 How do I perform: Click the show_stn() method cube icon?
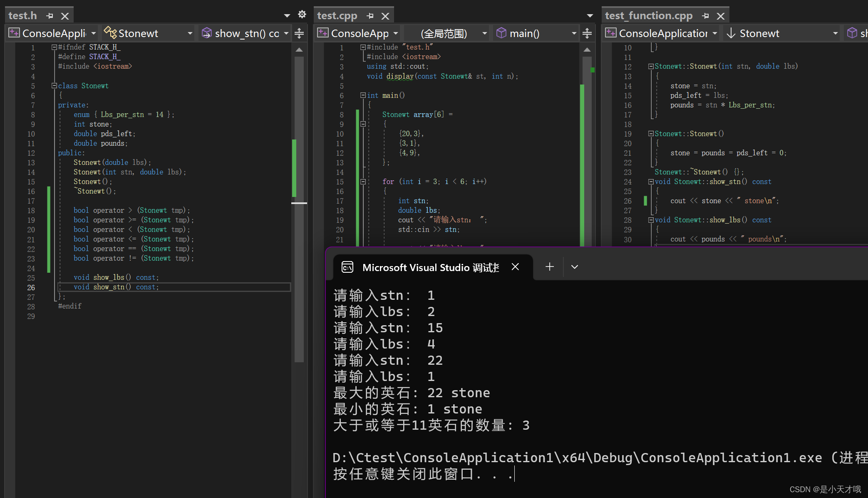(206, 33)
